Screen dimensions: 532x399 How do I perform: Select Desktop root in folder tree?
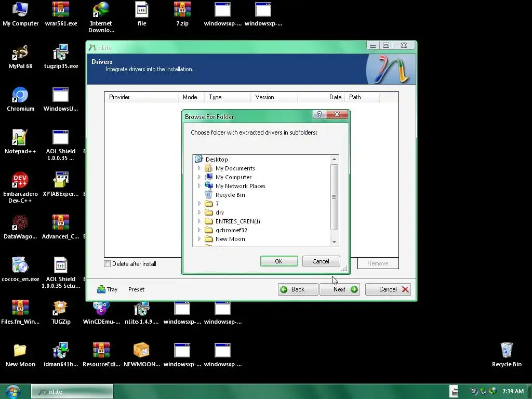coord(217,159)
